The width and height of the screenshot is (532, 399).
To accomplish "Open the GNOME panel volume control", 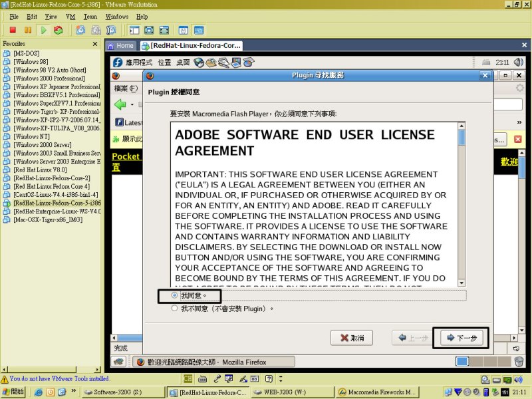I will tap(519, 62).
